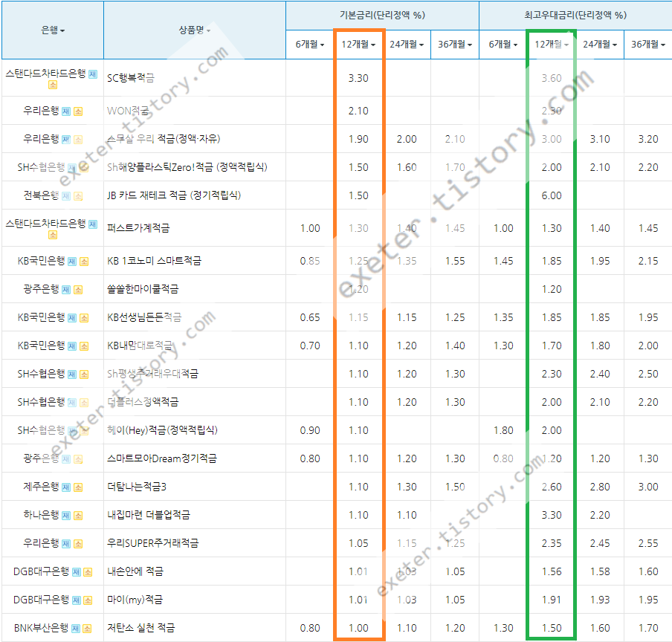Viewport: 672px width, 642px height.
Task: Click the blue 재 badge in KB선생님든든적금 row
Action: point(72,318)
